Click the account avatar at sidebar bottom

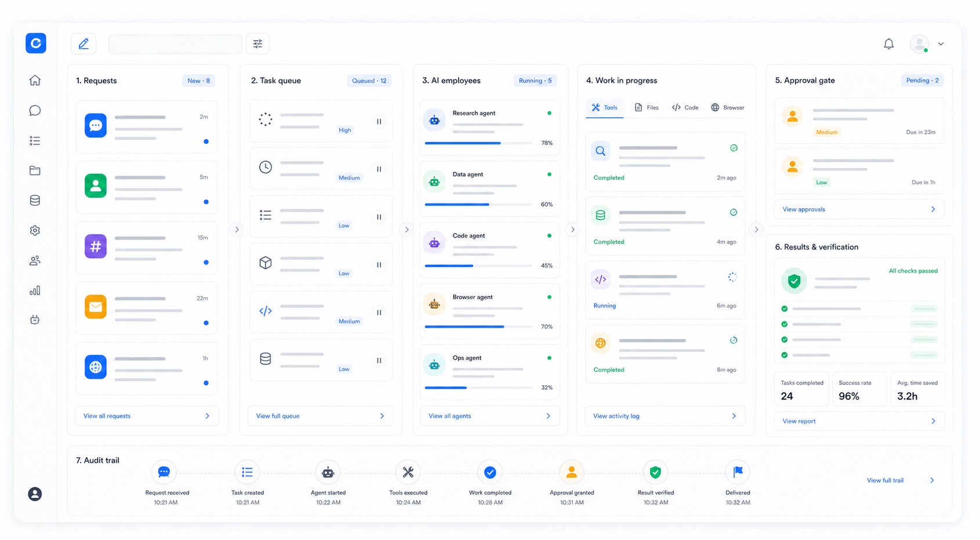(x=35, y=494)
